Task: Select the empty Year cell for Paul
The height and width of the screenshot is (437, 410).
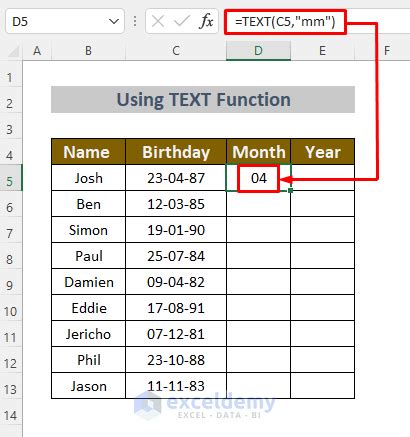Action: point(322,256)
